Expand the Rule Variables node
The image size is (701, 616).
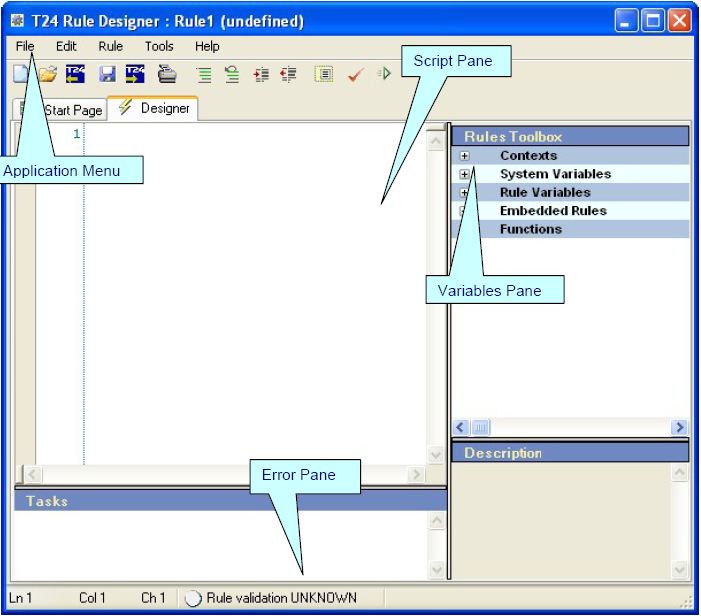pyautogui.click(x=465, y=192)
